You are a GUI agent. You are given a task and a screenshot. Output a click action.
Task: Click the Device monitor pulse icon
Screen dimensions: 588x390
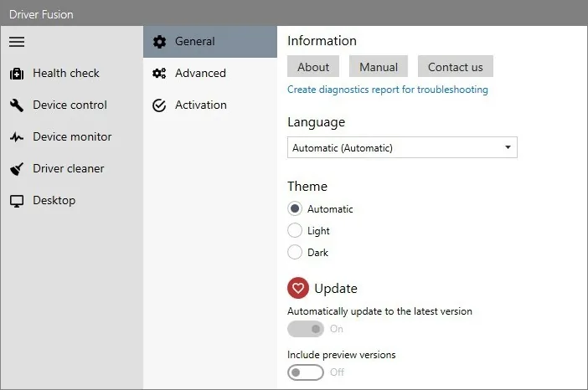(17, 137)
